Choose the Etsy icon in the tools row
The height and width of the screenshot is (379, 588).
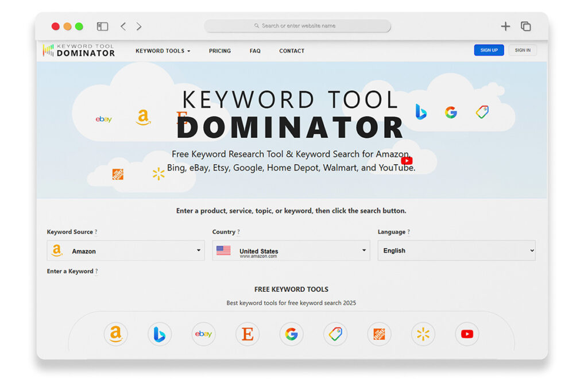[x=247, y=334]
